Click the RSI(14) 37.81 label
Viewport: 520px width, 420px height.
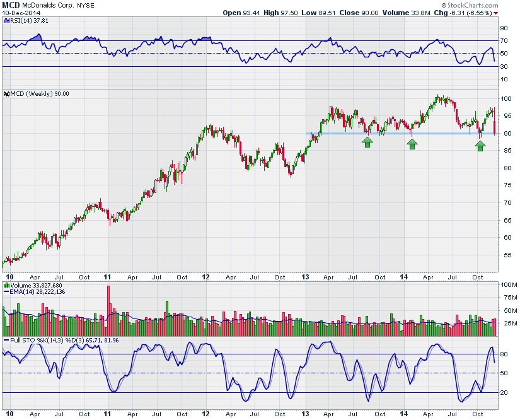pyautogui.click(x=29, y=21)
